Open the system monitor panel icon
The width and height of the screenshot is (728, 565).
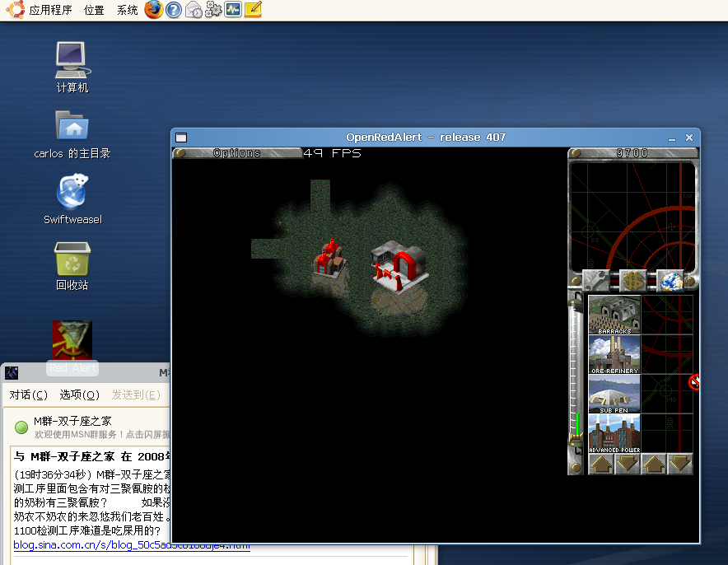(233, 9)
